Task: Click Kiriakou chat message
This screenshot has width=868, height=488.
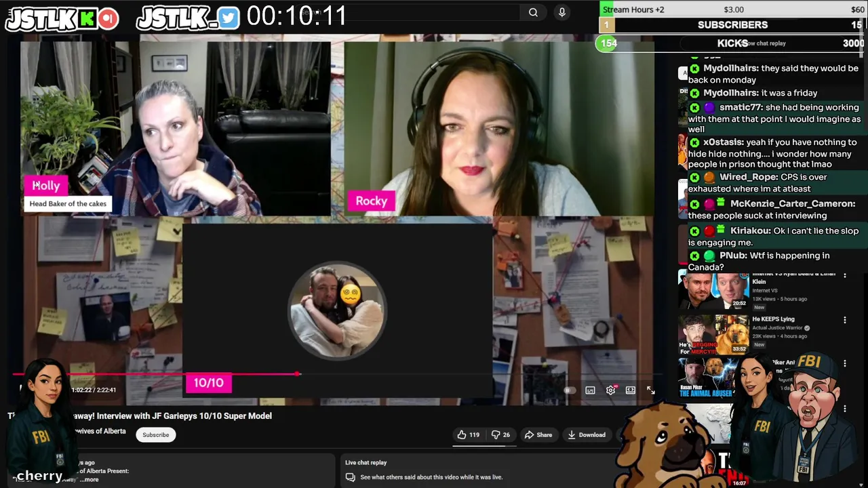Action: [x=773, y=237]
